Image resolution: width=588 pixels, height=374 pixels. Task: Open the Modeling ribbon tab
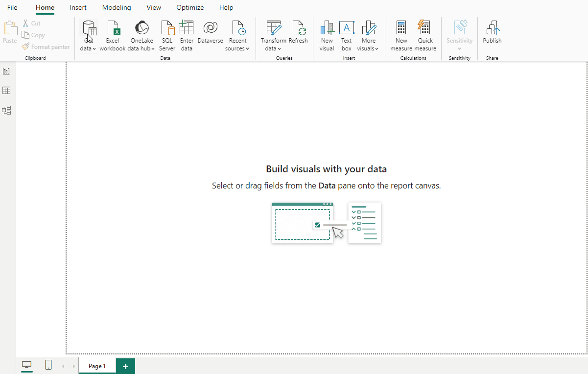(117, 8)
